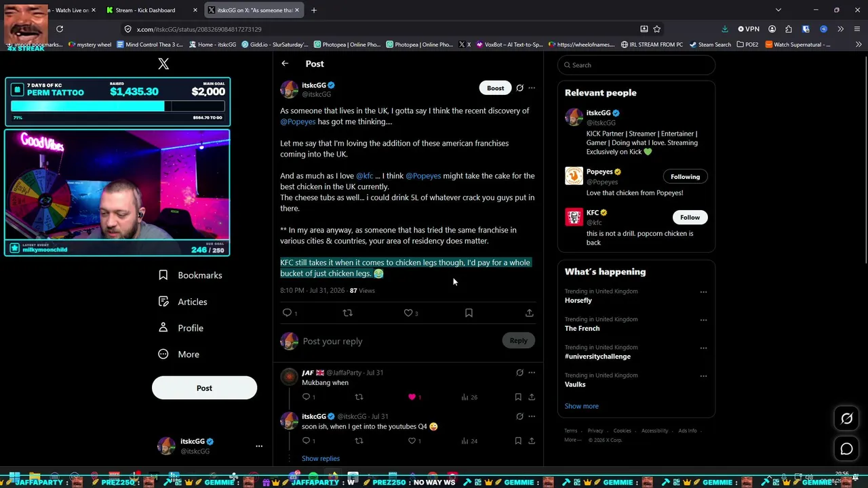Open the floating Messages button

846,449
